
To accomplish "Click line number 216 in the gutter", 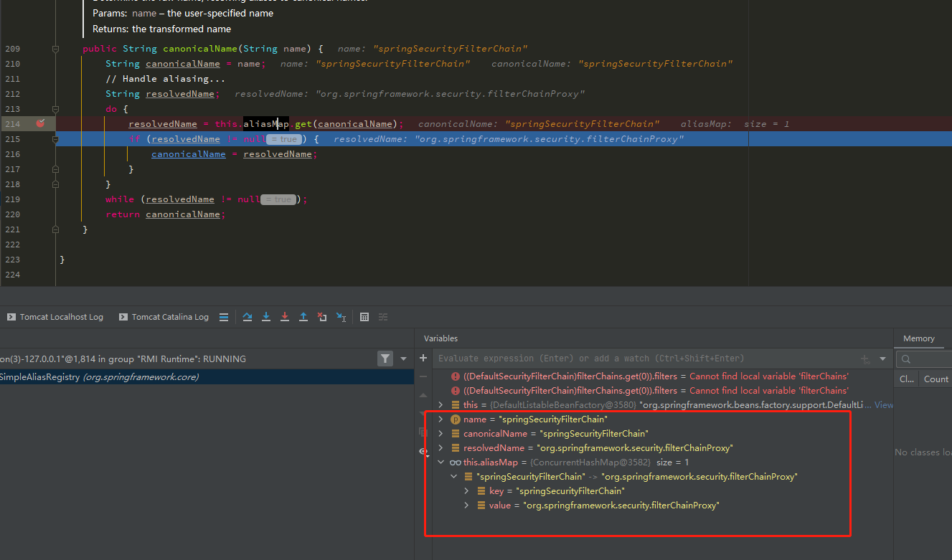I will point(12,154).
